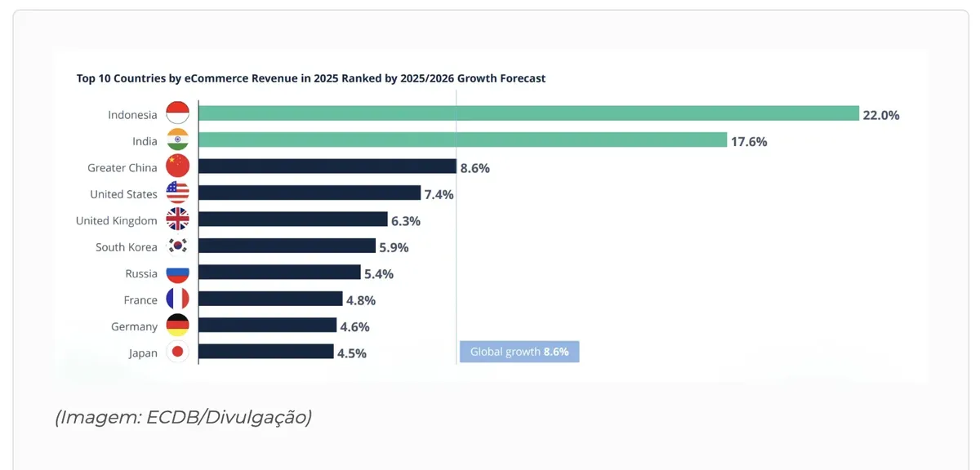Viewport: 980px width, 470px height.
Task: Select the Greater China flag icon
Action: (177, 166)
